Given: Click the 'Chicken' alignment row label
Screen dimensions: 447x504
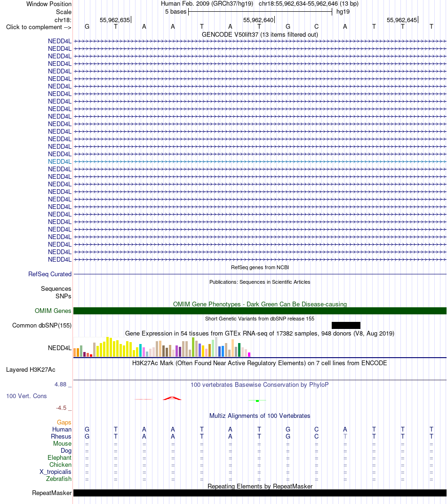Looking at the screenshot, I should click(x=60, y=465).
